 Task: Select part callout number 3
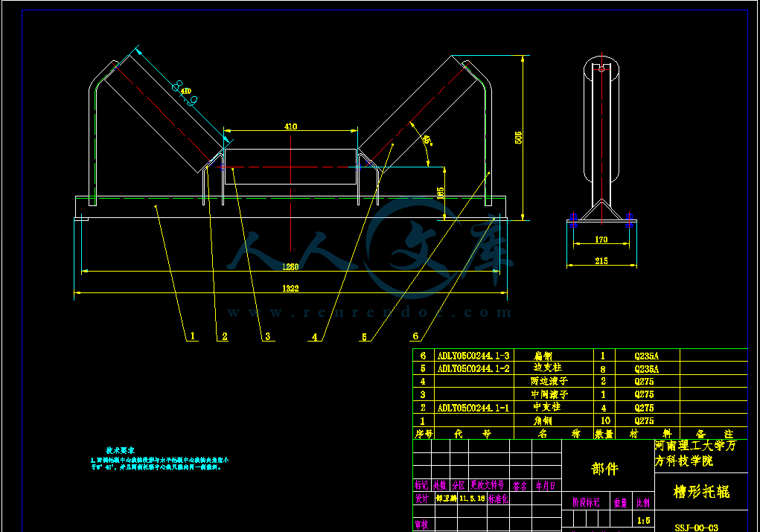(x=266, y=336)
